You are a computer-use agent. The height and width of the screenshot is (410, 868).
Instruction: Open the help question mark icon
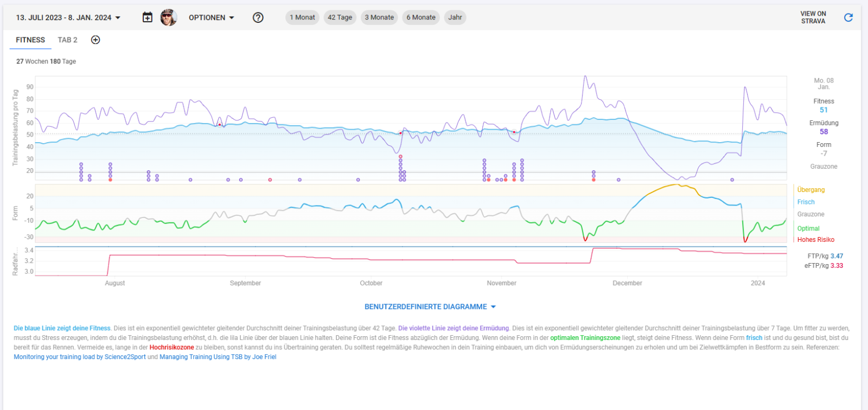(258, 17)
